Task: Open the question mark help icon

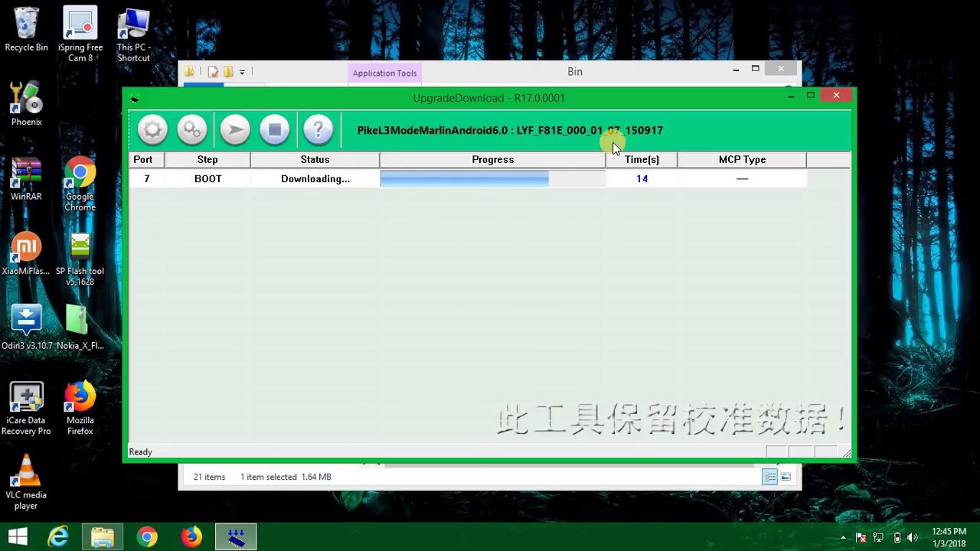Action: (x=318, y=130)
